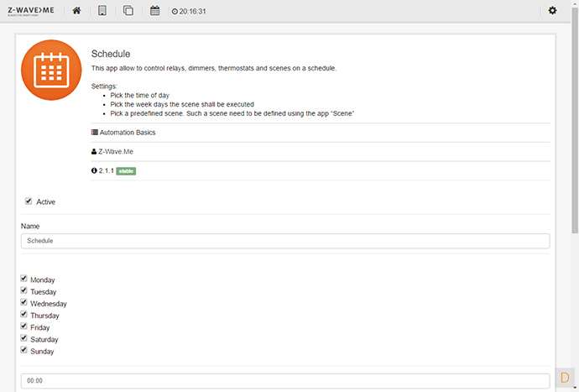Screen dimensions: 579x392
Task: Click the Name input field
Action: point(285,241)
